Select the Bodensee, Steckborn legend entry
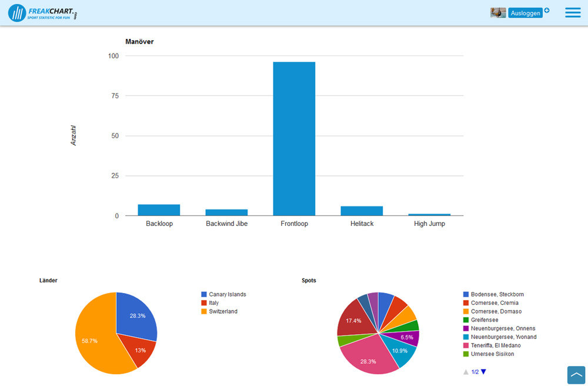 pyautogui.click(x=497, y=294)
